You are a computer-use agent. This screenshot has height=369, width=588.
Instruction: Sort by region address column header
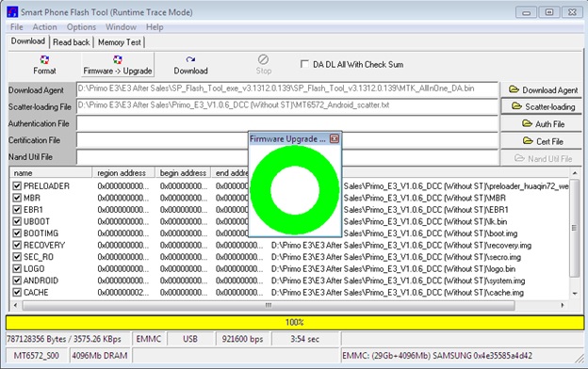click(x=123, y=172)
